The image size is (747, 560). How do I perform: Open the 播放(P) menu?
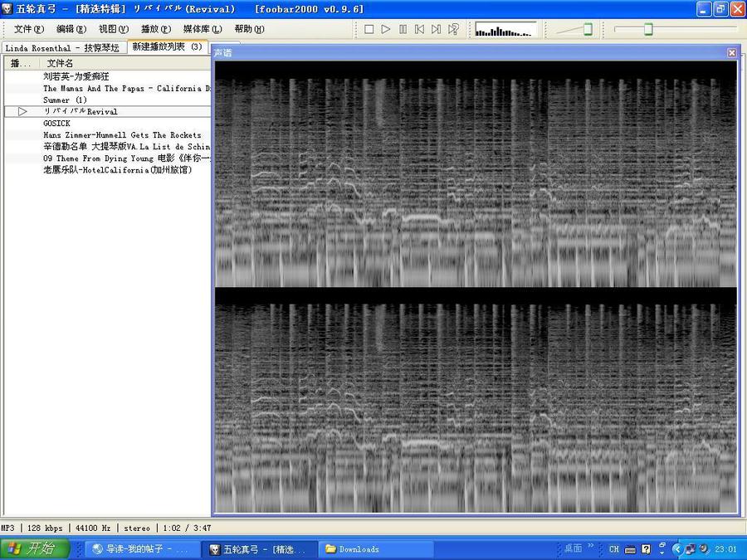(x=156, y=30)
